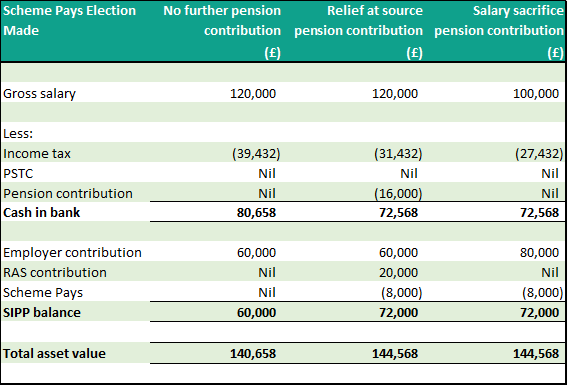This screenshot has width=568, height=386.
Task: Select the Scheme Pays row label
Action: click(43, 293)
